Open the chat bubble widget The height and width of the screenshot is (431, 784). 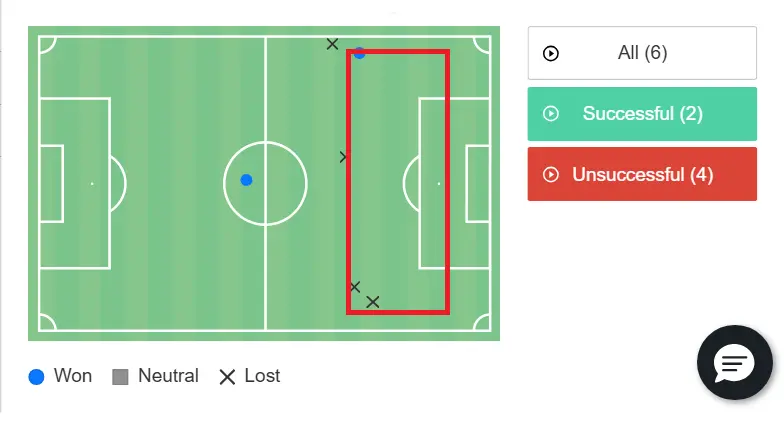[734, 363]
